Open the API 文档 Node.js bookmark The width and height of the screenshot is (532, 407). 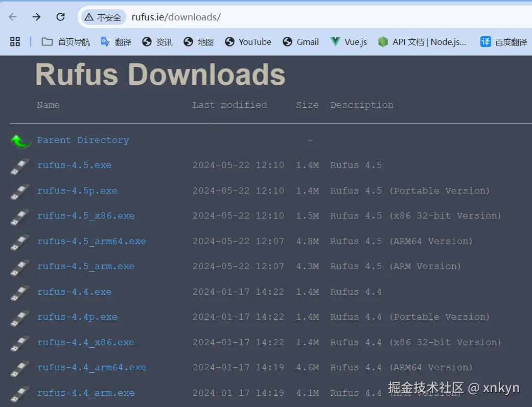pos(422,42)
